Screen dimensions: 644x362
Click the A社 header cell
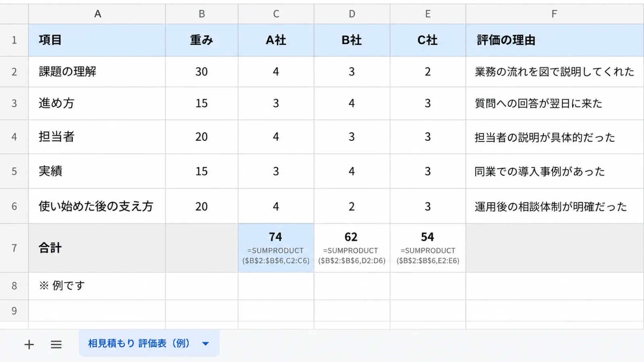[x=276, y=40]
